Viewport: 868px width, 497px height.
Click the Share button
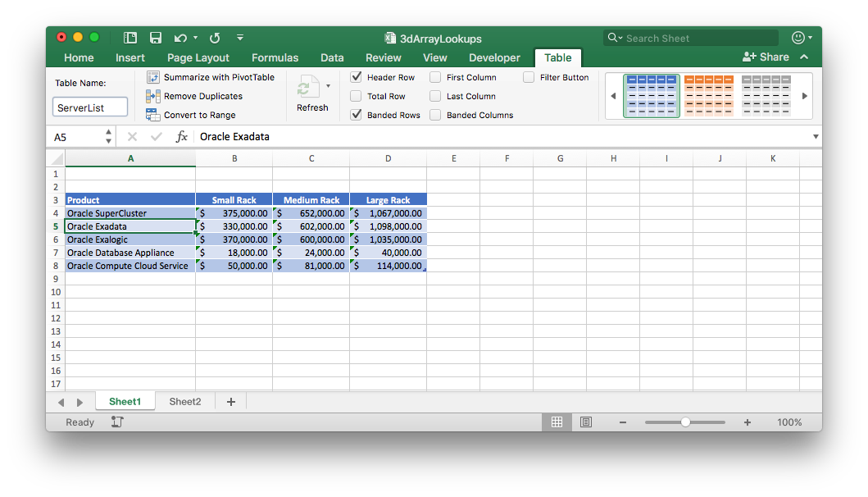(766, 57)
